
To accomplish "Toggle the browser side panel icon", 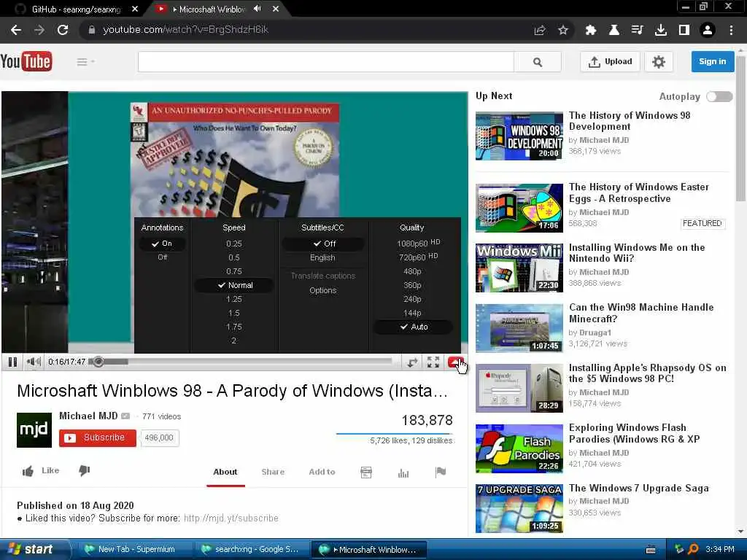I will coord(684,30).
